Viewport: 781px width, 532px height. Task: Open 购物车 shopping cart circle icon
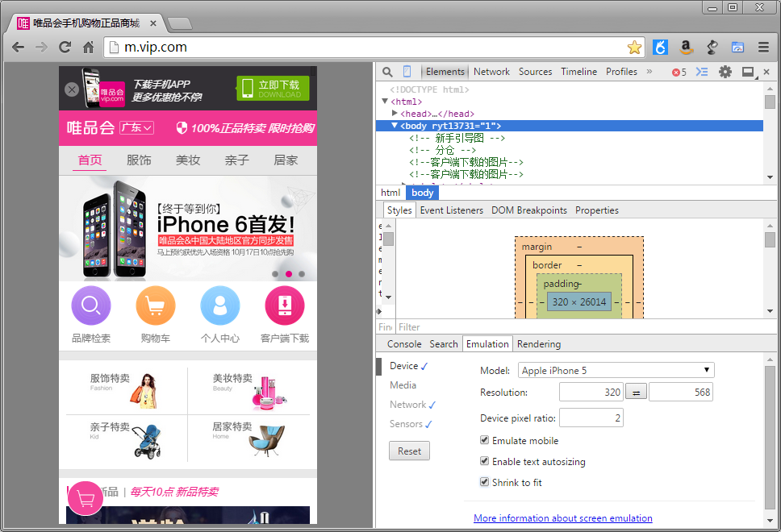click(156, 305)
